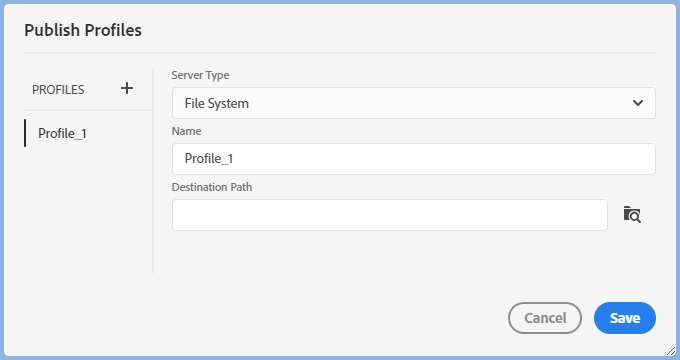Focus the empty Destination Path field
The width and height of the screenshot is (680, 360).
[390, 215]
